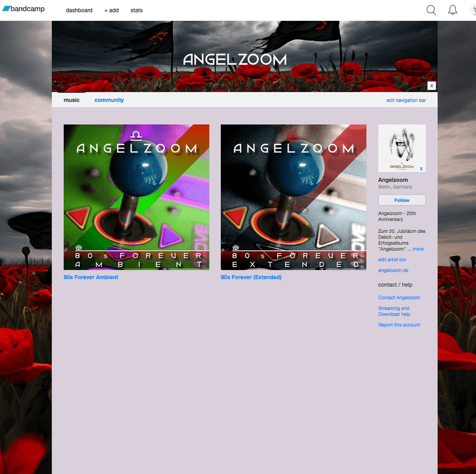Remove header image with its X button

coord(431,86)
